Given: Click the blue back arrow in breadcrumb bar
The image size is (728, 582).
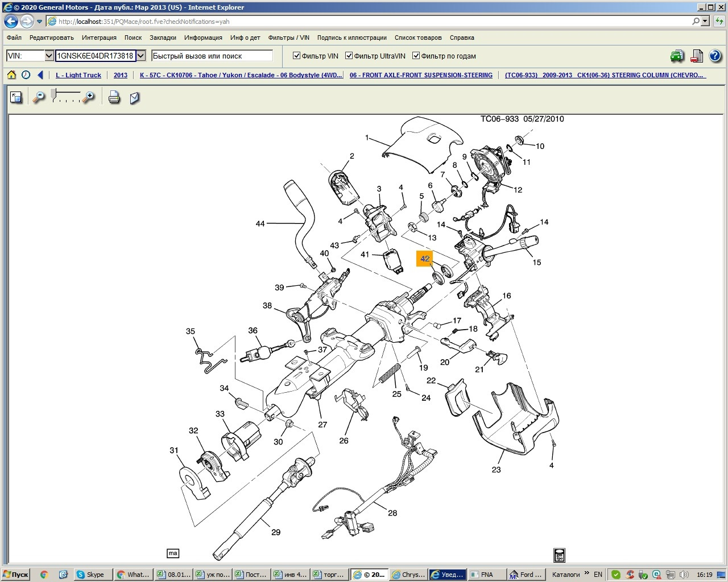Looking at the screenshot, I should click(40, 75).
